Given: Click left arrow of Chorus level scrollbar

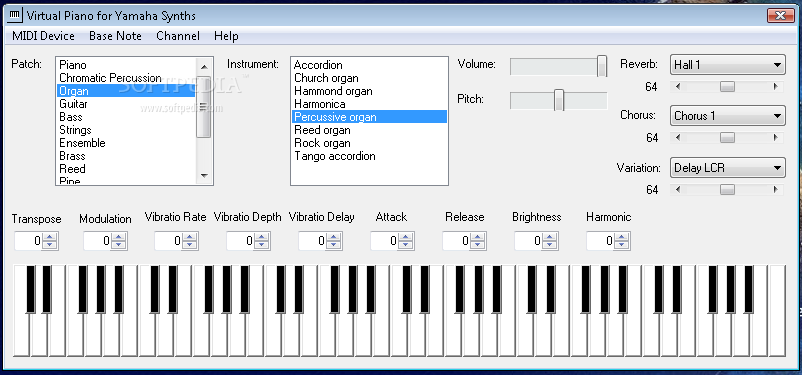Looking at the screenshot, I should tap(678, 138).
